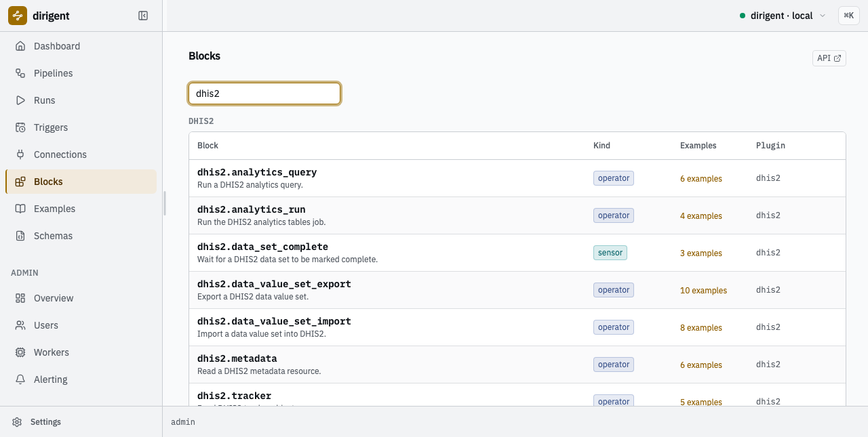This screenshot has height=437, width=868.
Task: Open the Runs page
Action: pyautogui.click(x=81, y=100)
